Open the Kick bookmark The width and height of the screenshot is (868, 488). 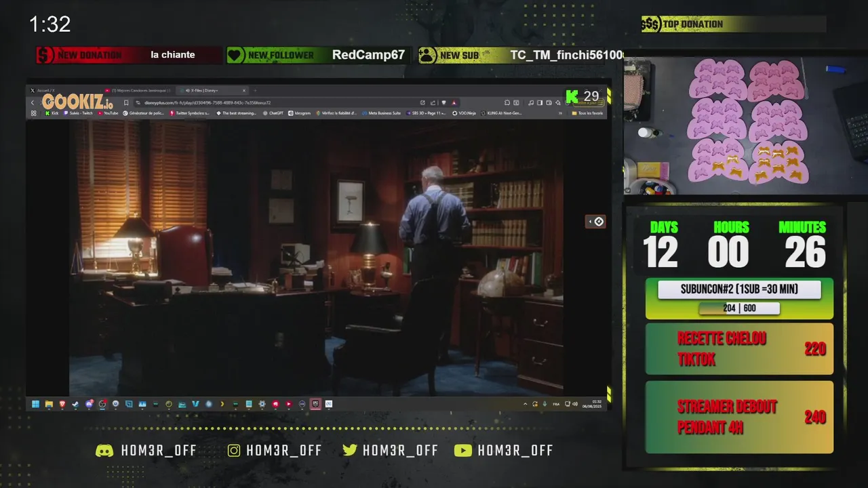pyautogui.click(x=52, y=113)
